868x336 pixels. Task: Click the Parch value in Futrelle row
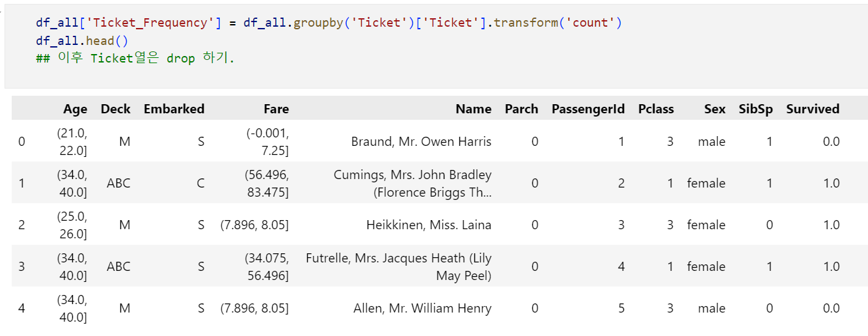pyautogui.click(x=535, y=266)
